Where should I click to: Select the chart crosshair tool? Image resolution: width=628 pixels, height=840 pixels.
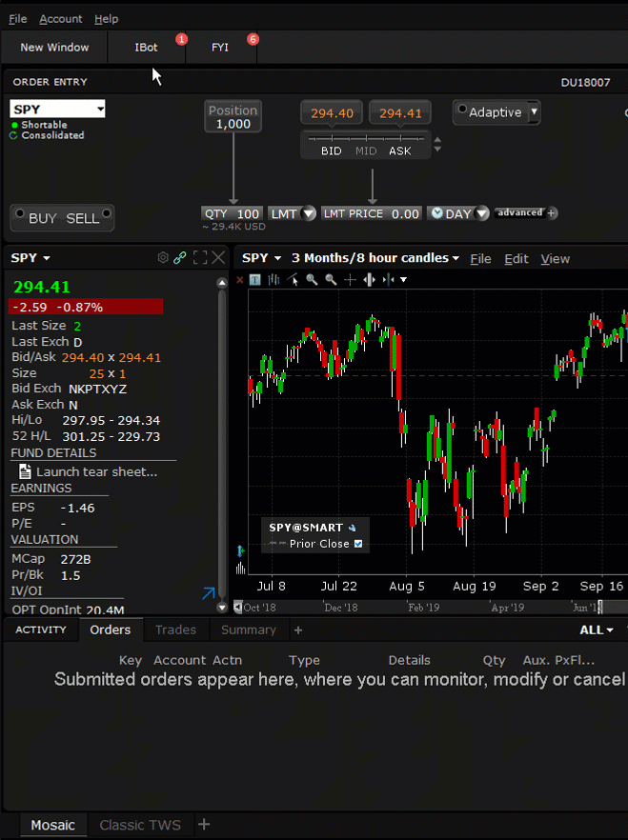coord(350,279)
